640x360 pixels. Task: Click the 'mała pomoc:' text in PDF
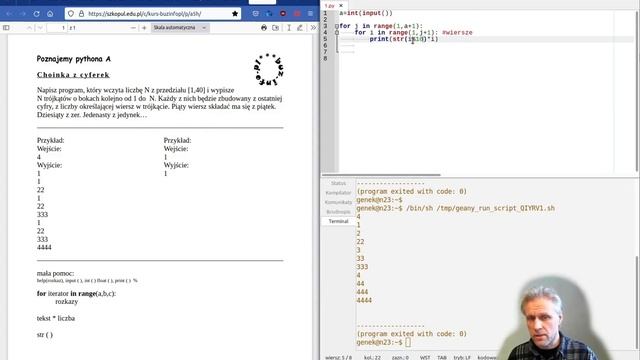[x=56, y=273]
